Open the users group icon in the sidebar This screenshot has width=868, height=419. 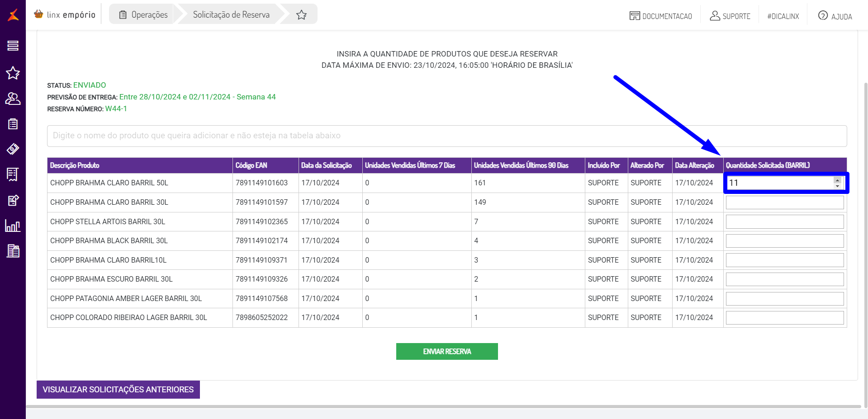[x=13, y=99]
